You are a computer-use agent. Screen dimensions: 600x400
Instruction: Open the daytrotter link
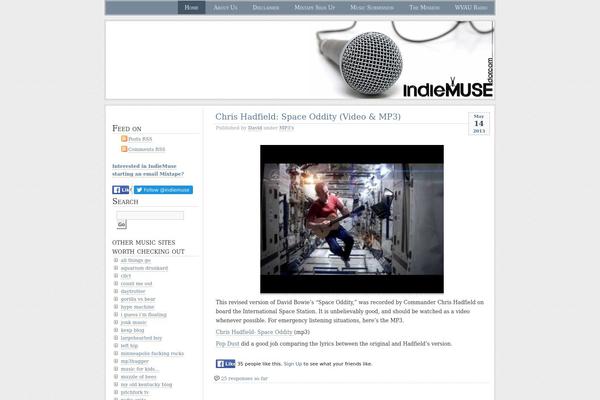tap(133, 291)
